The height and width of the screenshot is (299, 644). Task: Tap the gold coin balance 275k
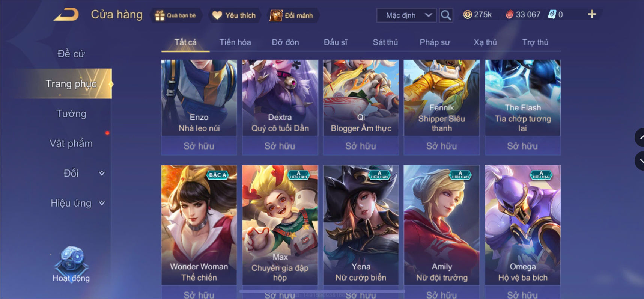pyautogui.click(x=477, y=15)
